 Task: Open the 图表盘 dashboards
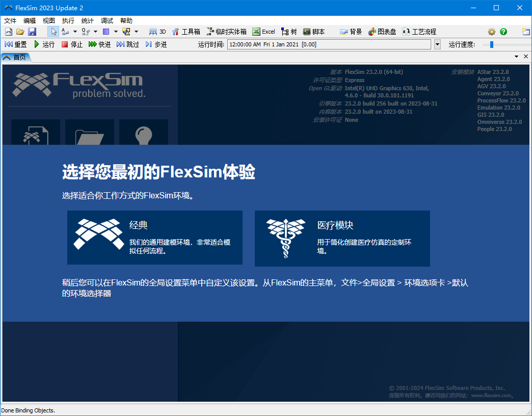point(382,32)
